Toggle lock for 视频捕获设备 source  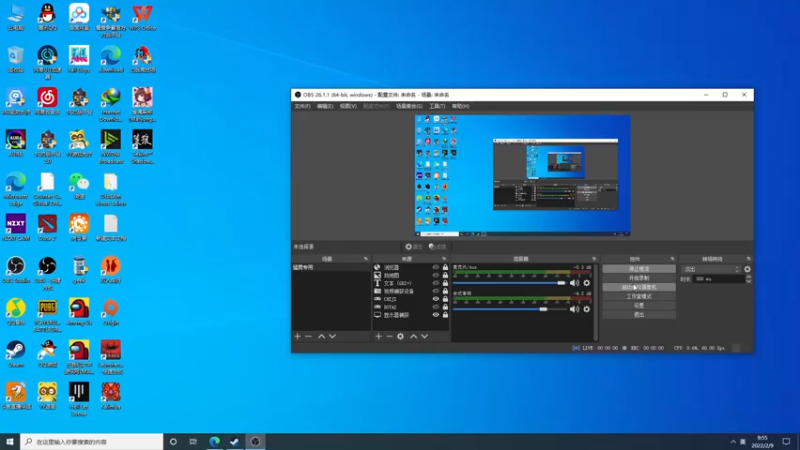pos(445,291)
